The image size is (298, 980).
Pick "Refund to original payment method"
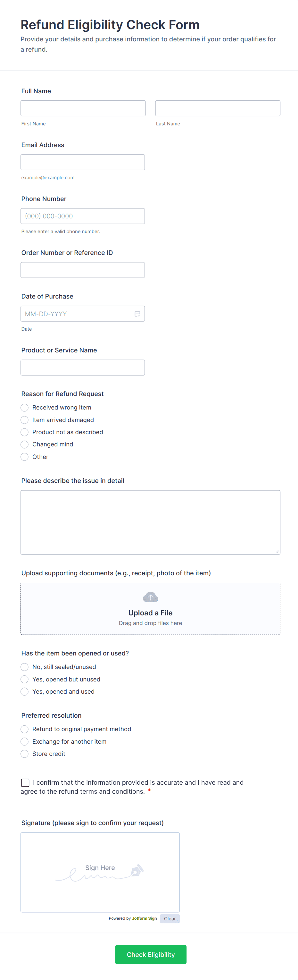coord(25,729)
